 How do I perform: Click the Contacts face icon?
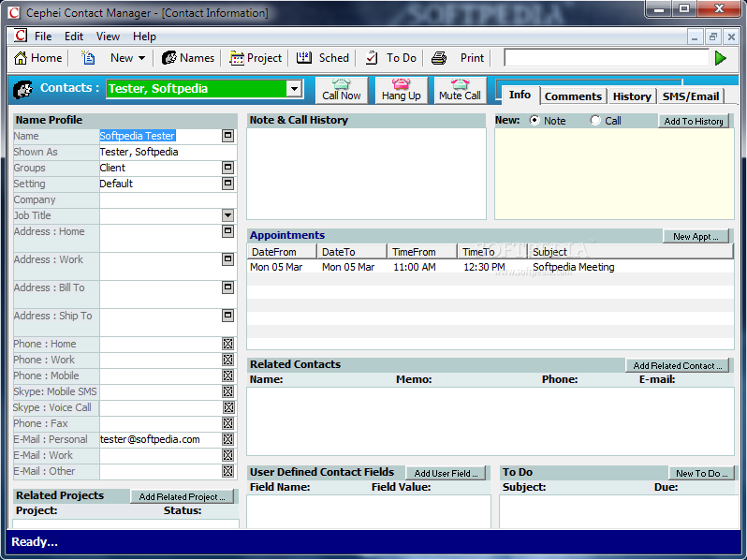(22, 89)
